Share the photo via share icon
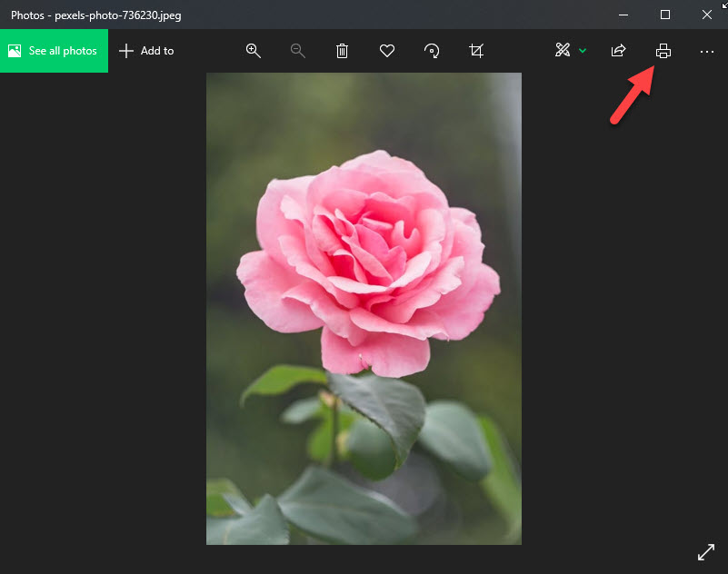 [619, 51]
